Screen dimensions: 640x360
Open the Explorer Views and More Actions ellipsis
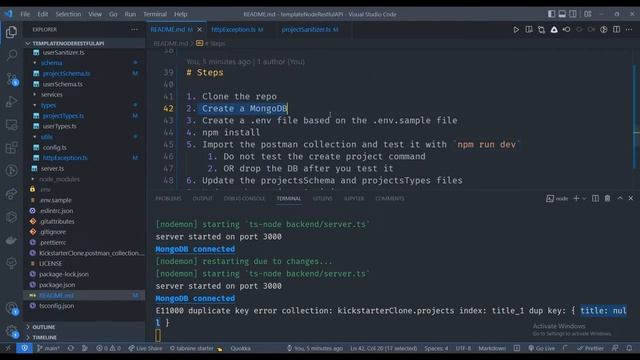134,29
